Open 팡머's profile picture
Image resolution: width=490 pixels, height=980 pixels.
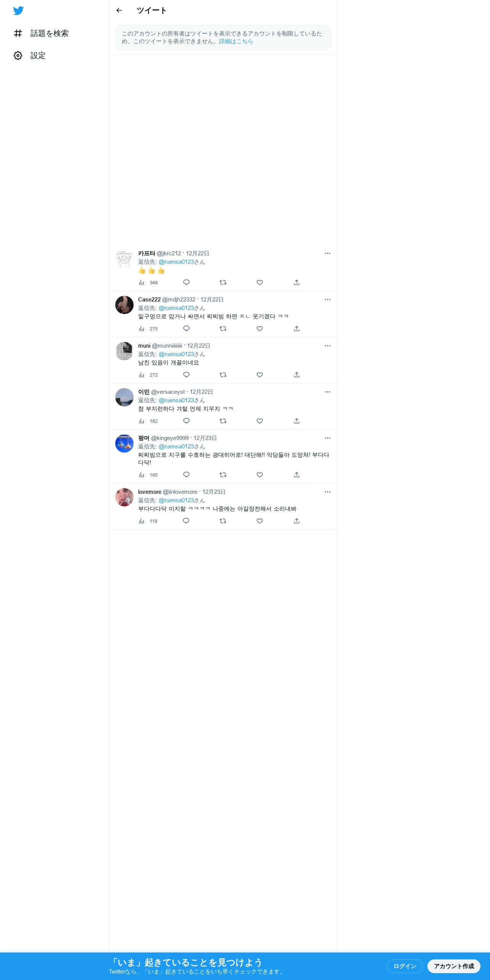coord(124,443)
